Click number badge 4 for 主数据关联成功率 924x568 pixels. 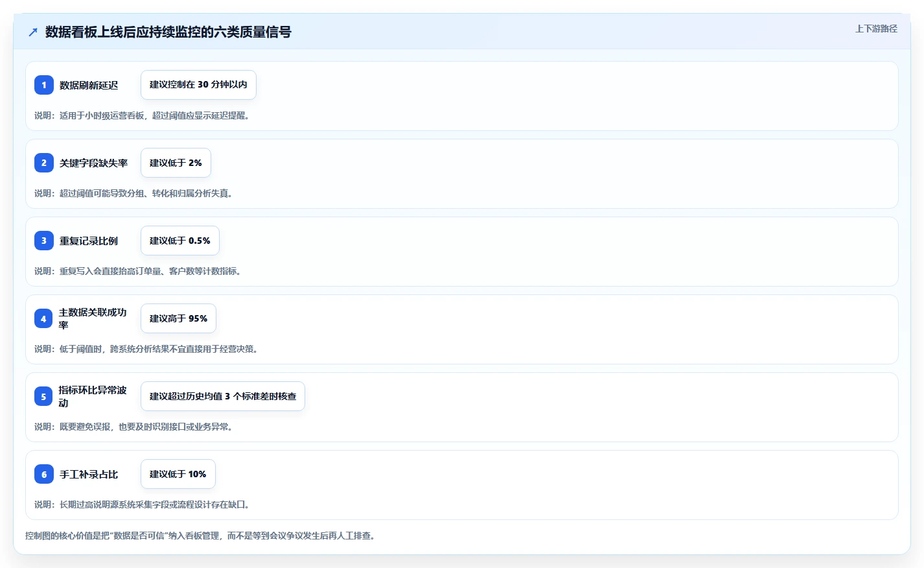(44, 318)
